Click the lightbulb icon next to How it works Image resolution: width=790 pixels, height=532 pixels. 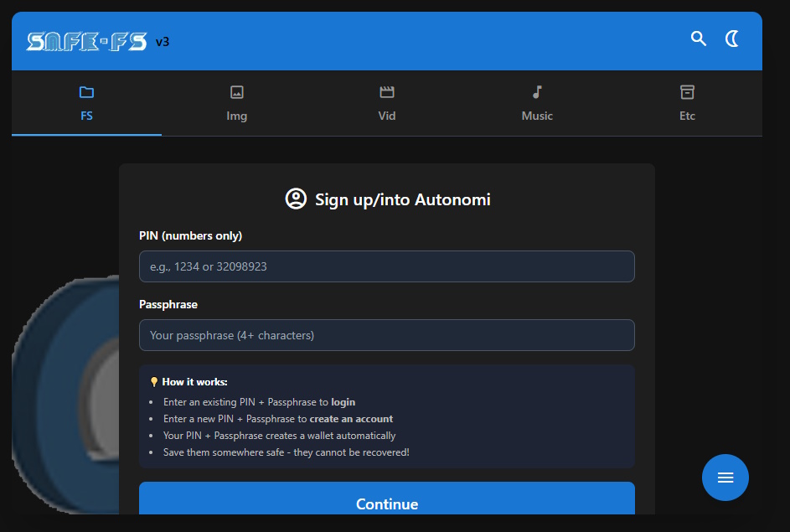[x=154, y=382]
